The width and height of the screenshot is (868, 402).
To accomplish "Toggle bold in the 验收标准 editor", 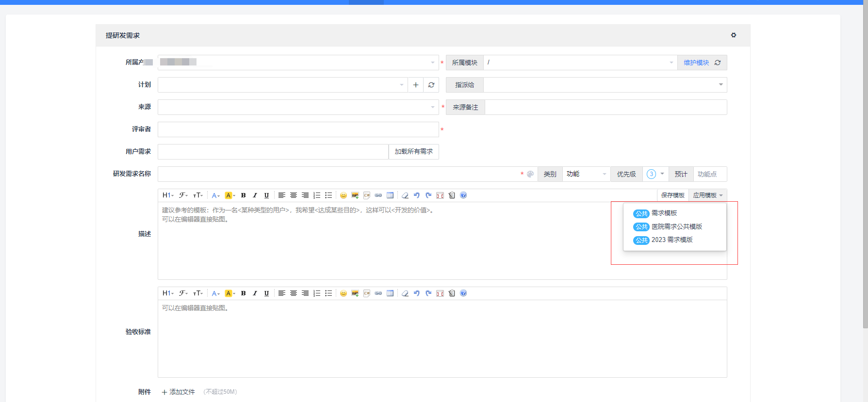I will click(243, 293).
